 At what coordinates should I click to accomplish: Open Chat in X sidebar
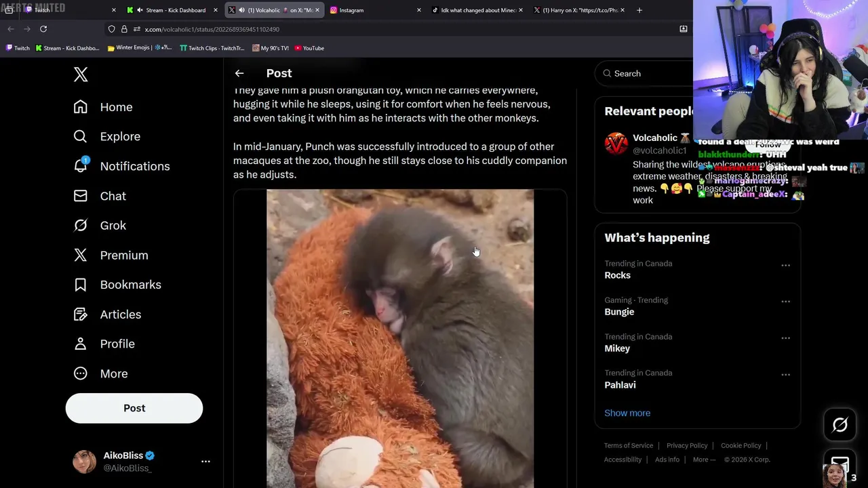pos(100,196)
